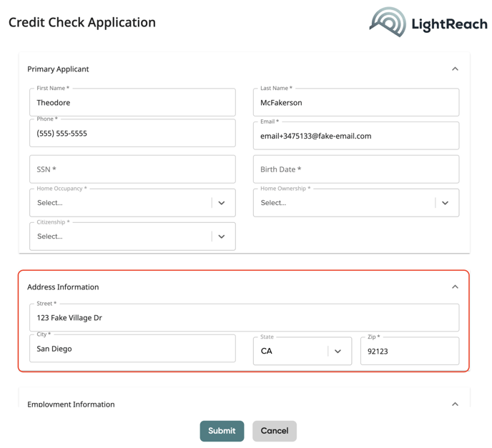Viewport: 492px width, 448px height.
Task: Click the Zip code field
Action: tap(410, 351)
